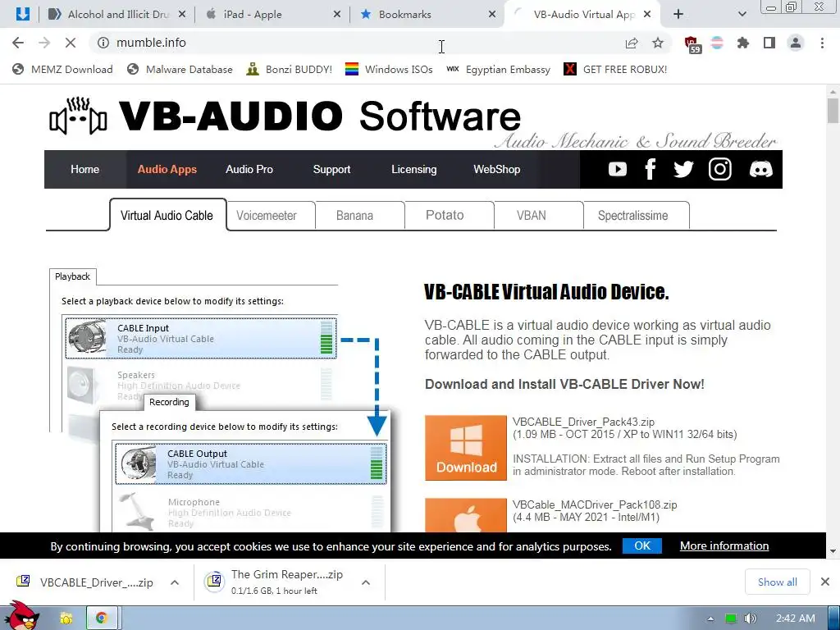Image resolution: width=840 pixels, height=630 pixels.
Task: Open Home in site navigation
Action: (84, 169)
